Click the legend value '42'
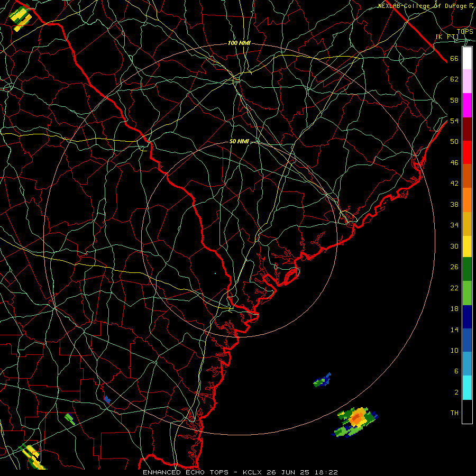Image resolution: width=476 pixels, height=476 pixels. coord(454,184)
